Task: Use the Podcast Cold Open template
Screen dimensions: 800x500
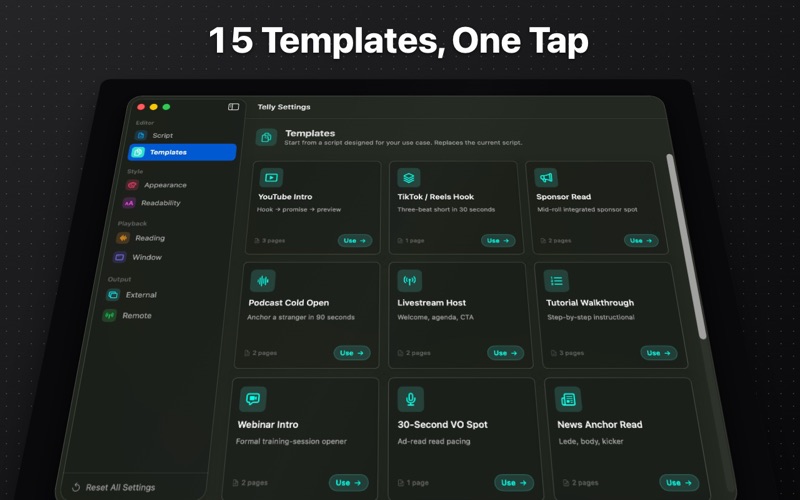Action: pos(352,353)
